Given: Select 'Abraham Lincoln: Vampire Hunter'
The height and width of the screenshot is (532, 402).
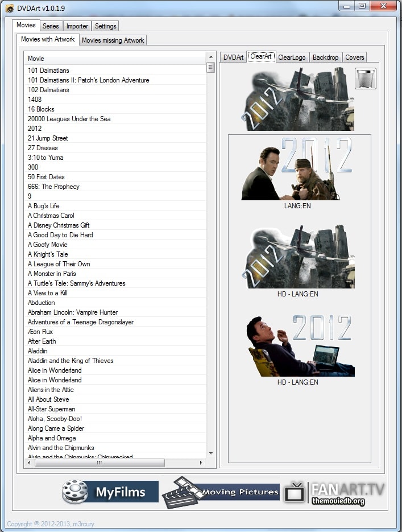Looking at the screenshot, I should pos(115,312).
